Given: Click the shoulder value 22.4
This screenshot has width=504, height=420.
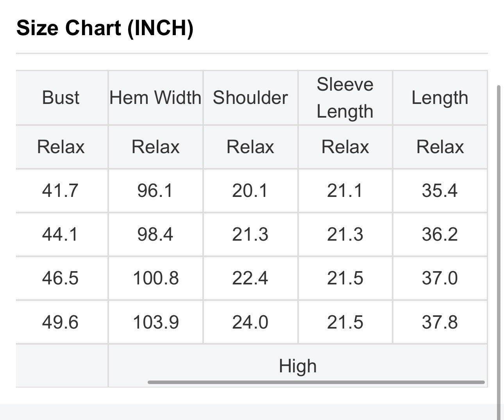Looking at the screenshot, I should (x=250, y=278).
